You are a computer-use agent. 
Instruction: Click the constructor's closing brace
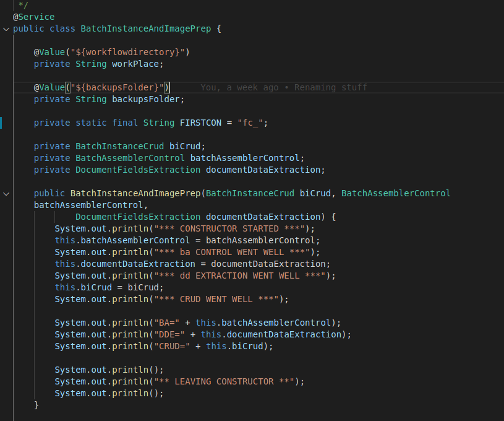point(36,404)
